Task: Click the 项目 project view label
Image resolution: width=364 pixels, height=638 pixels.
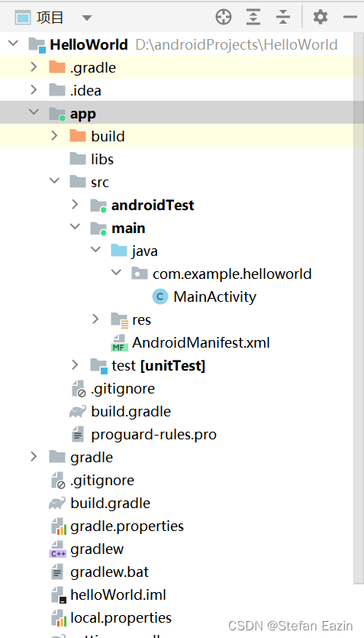Action: [50, 18]
